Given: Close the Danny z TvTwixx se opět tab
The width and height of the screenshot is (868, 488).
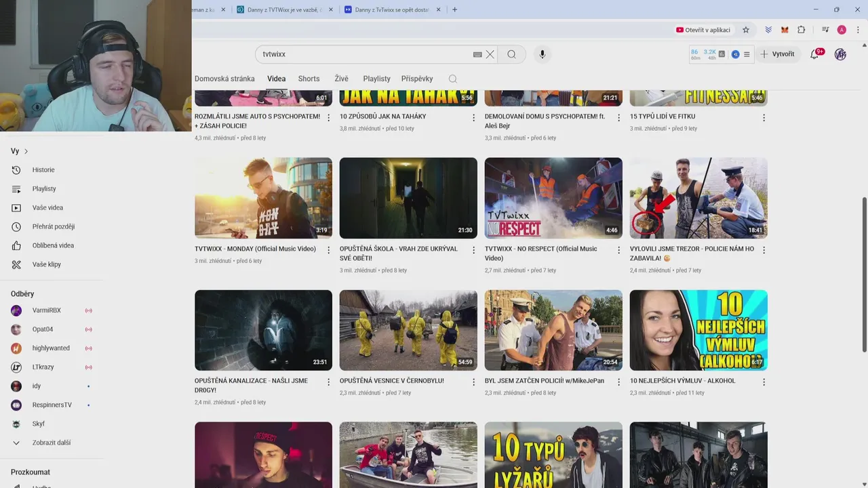Looking at the screenshot, I should (439, 9).
